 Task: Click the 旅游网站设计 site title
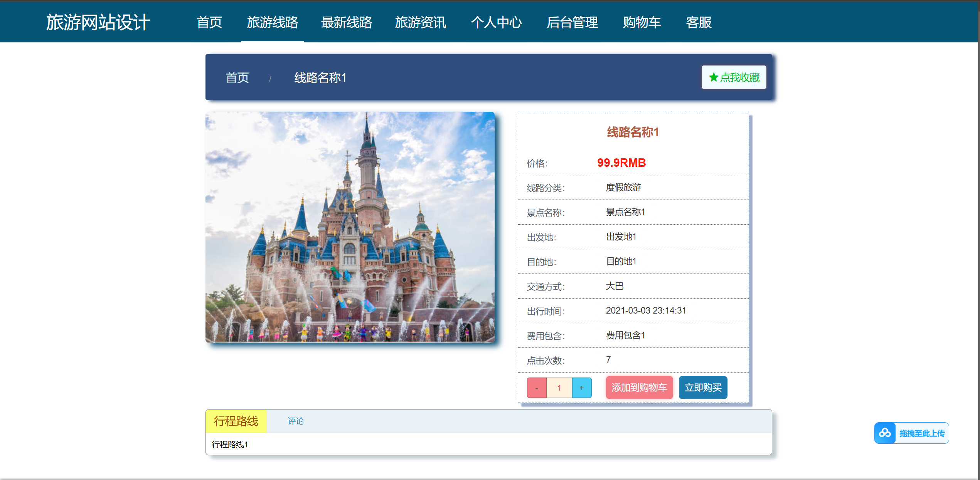(98, 22)
